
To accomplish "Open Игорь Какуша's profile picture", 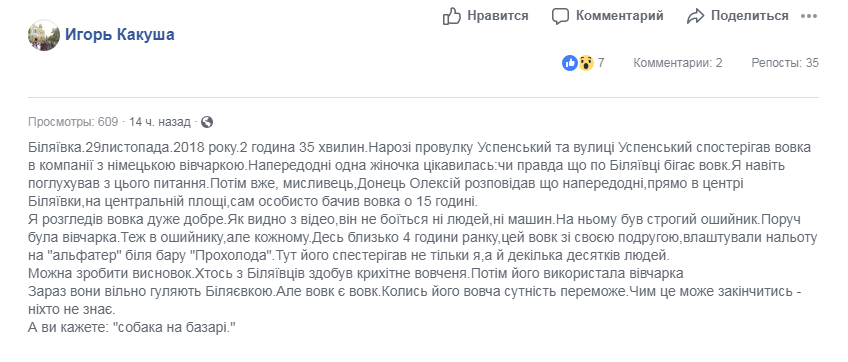I will coord(43,35).
